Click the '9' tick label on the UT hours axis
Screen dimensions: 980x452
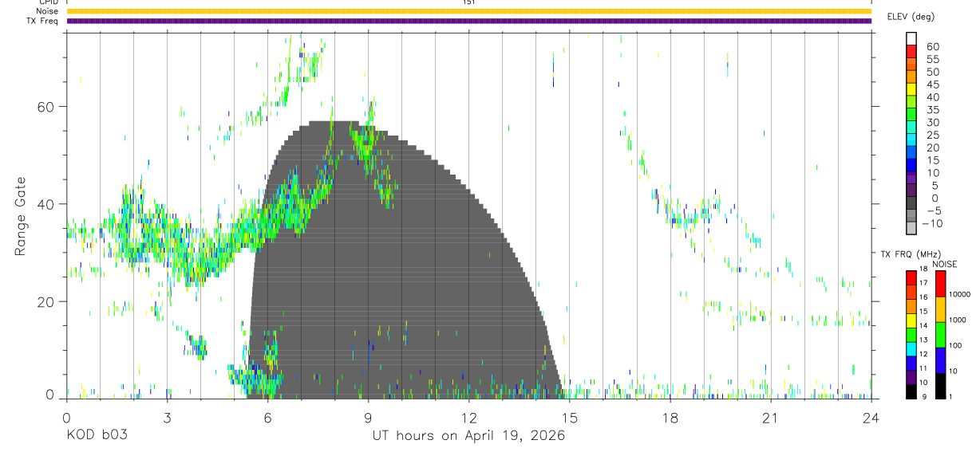click(369, 417)
